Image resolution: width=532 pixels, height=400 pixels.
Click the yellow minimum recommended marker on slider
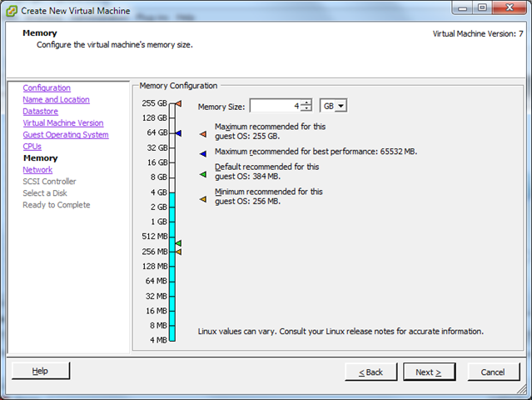coord(178,251)
